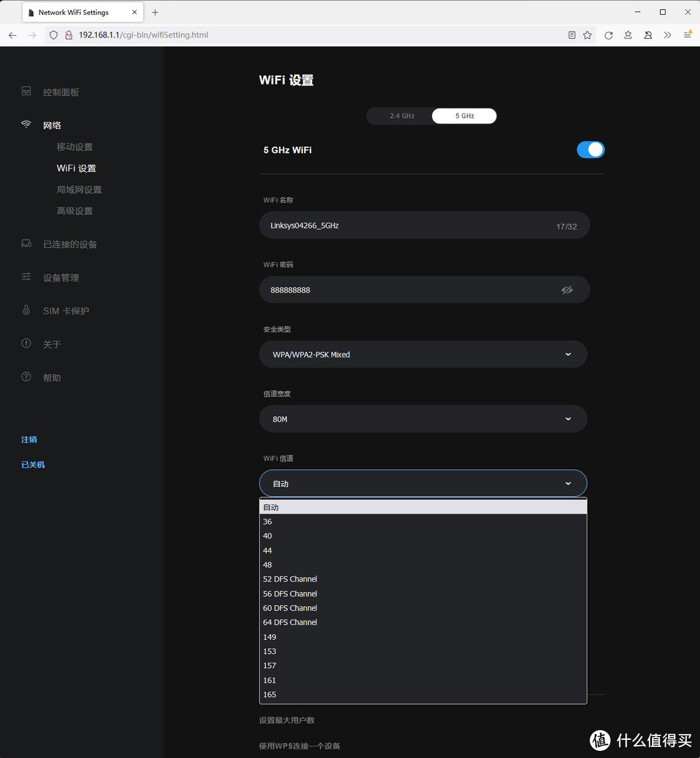The width and height of the screenshot is (700, 758).
Task: Switch to the 2.4 GHz tab
Action: 402,116
